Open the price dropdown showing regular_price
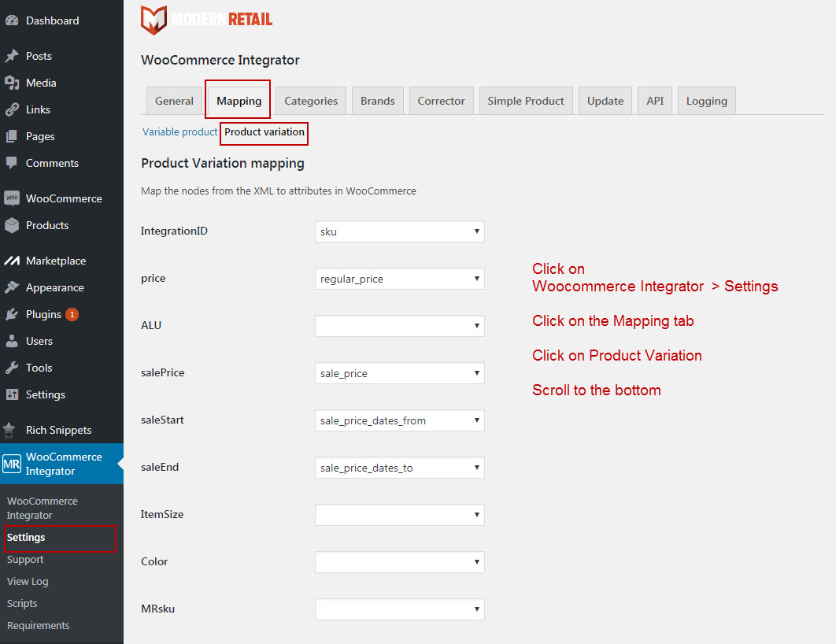This screenshot has width=836, height=644. point(399,279)
